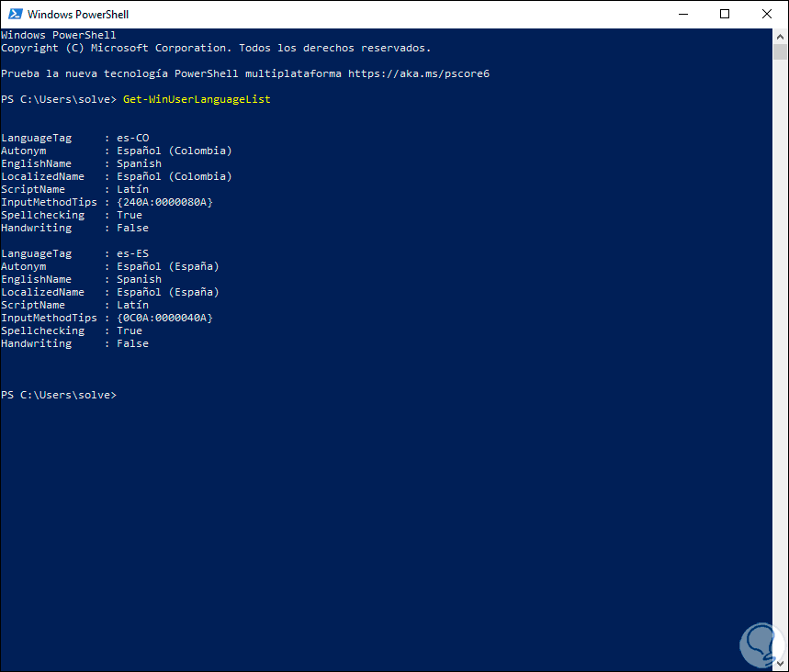Click the scrollbar down arrow

780,664
